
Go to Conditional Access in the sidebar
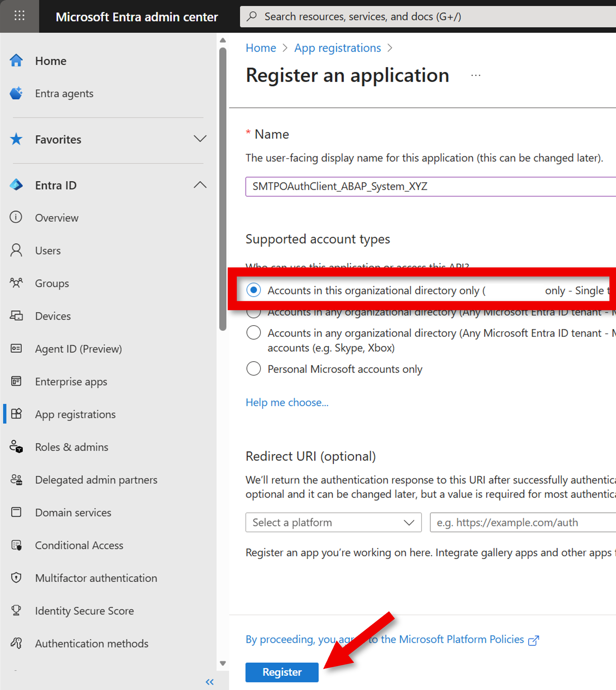79,545
